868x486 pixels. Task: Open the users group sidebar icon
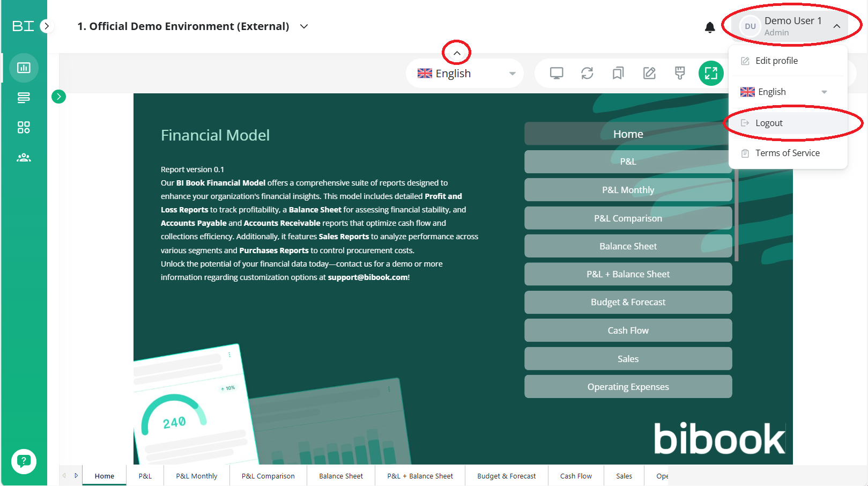(x=24, y=158)
